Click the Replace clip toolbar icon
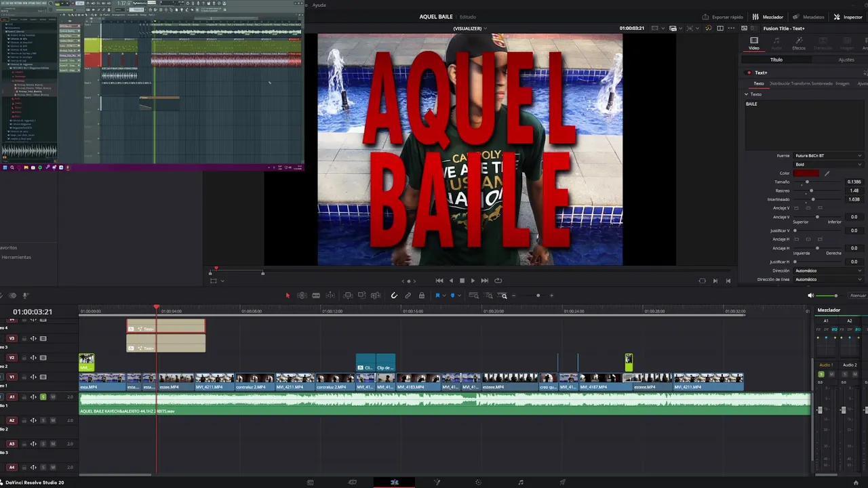This screenshot has width=868, height=488. [x=374, y=296]
